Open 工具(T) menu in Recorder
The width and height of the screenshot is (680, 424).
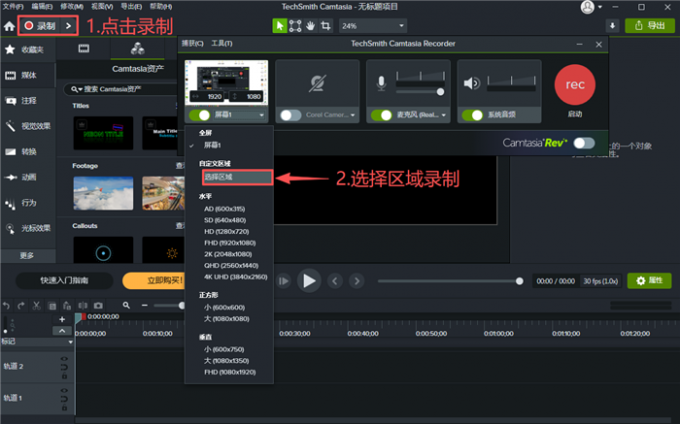pyautogui.click(x=222, y=43)
